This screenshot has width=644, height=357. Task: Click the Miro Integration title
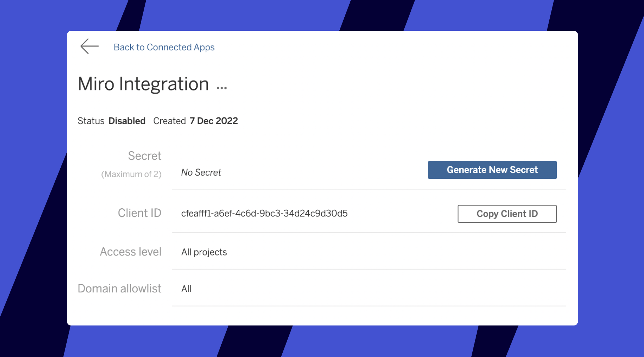[x=143, y=84]
